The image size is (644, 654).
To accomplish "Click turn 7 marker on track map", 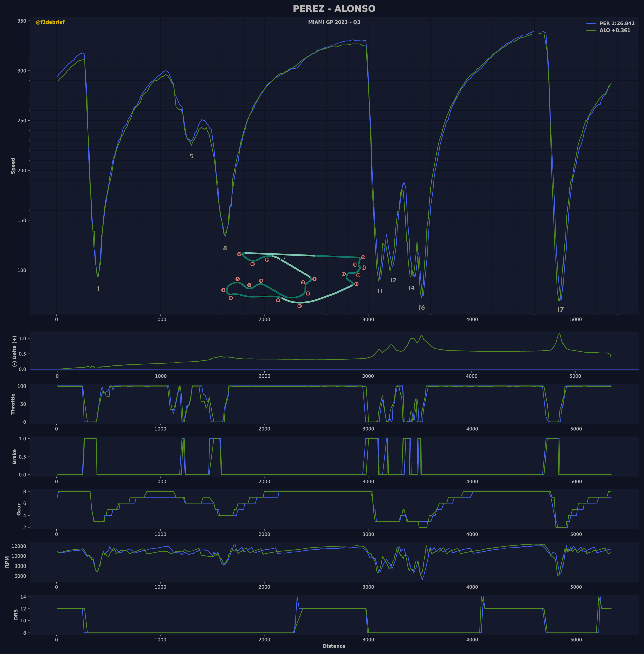I will pyautogui.click(x=223, y=290).
